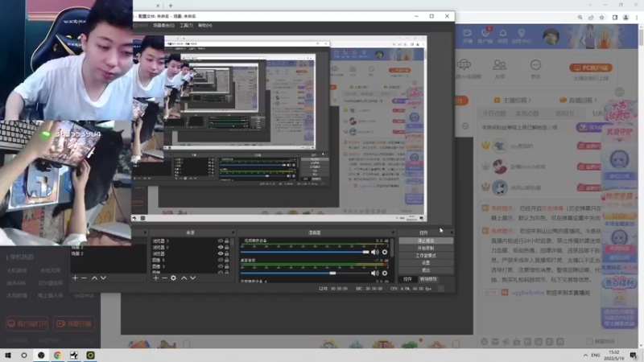The height and width of the screenshot is (362, 644).
Task: Move scene down in scenes list
Action: pyautogui.click(x=104, y=278)
